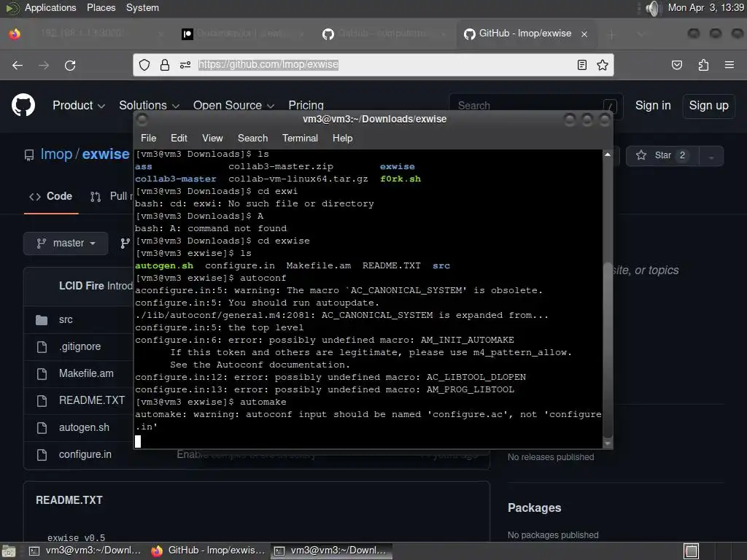Click the Firefox icon in the browser tab strip
The height and width of the screenshot is (560, 747).
point(15,34)
